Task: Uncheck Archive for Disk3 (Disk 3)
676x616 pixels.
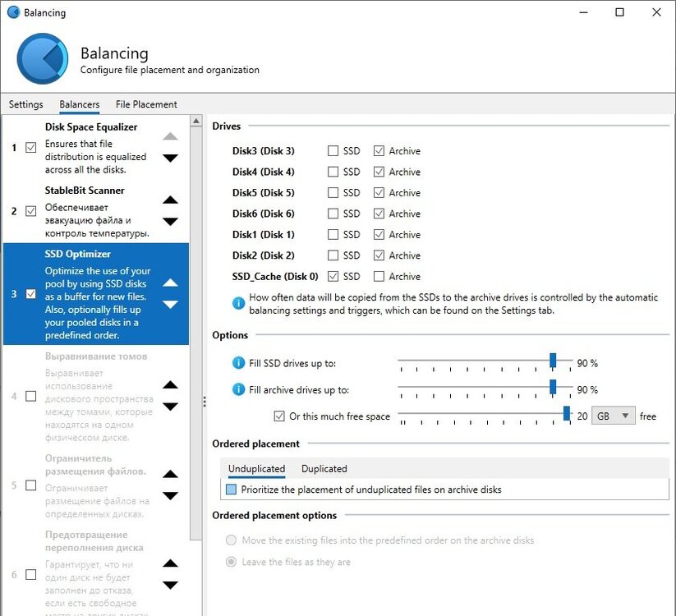Action: (x=379, y=151)
